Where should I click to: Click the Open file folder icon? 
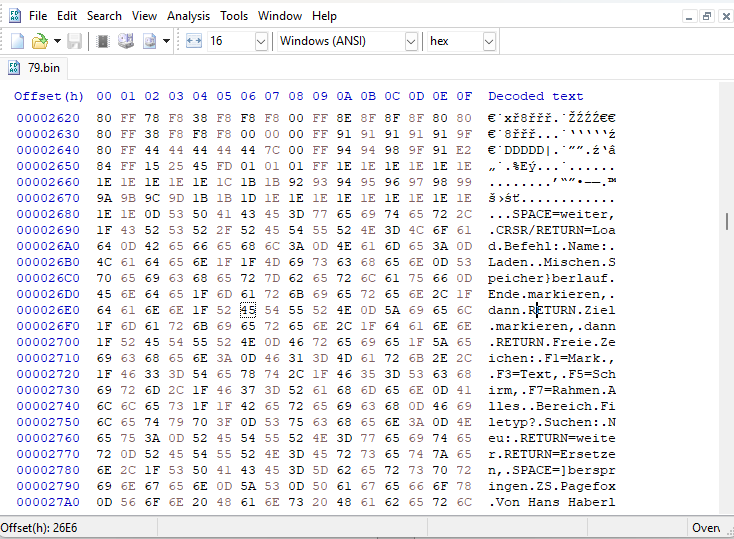coord(40,41)
